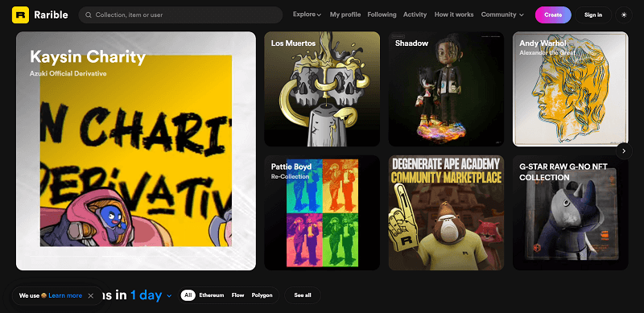Open the Following tab
The height and width of the screenshot is (313, 644).
[x=382, y=14]
